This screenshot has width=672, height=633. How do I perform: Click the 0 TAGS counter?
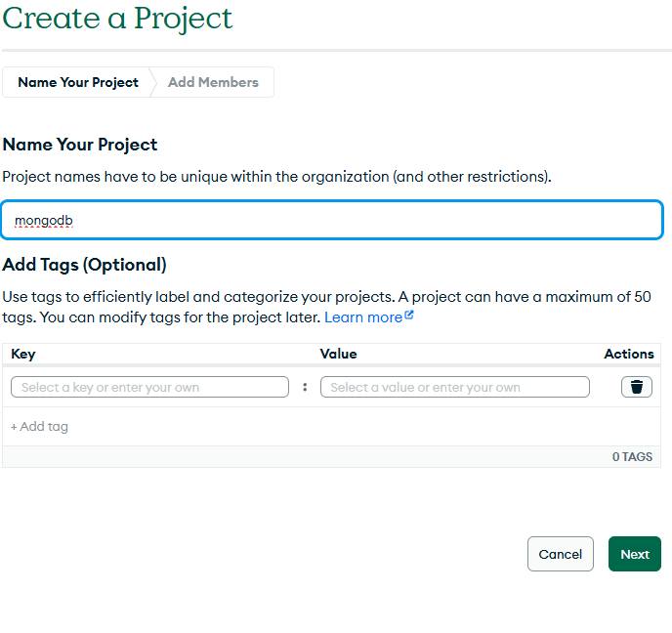pyautogui.click(x=632, y=456)
